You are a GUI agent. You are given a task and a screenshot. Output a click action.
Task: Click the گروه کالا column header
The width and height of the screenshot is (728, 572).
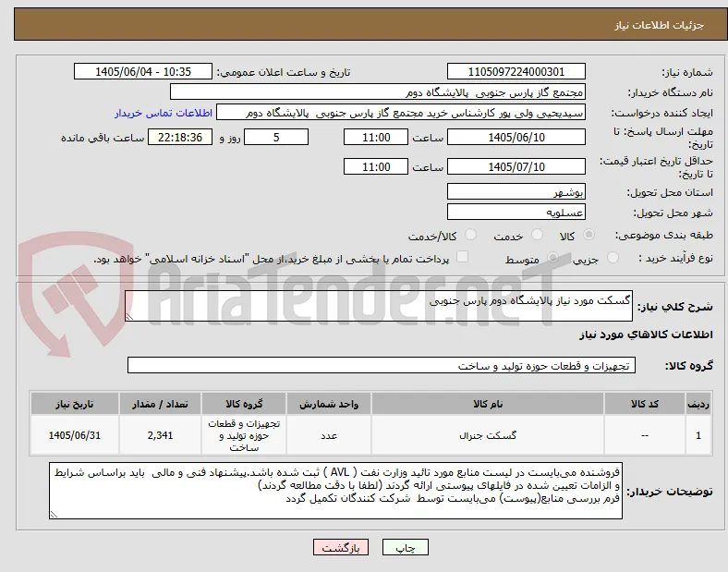coord(244,404)
